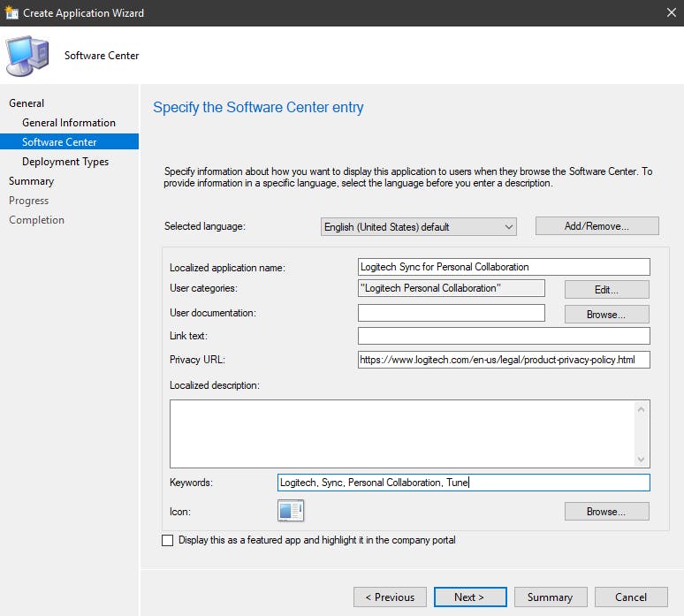Select the Summary step in sidebar

click(32, 181)
